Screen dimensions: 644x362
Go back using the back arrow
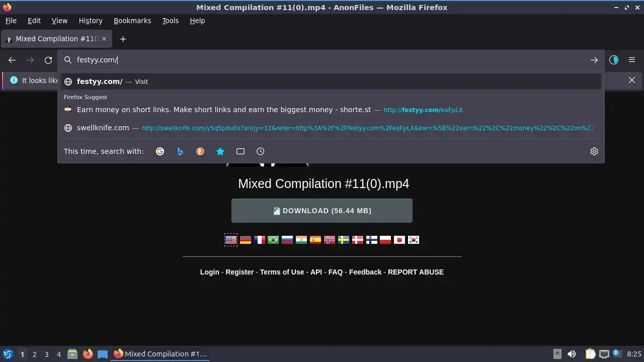point(12,60)
